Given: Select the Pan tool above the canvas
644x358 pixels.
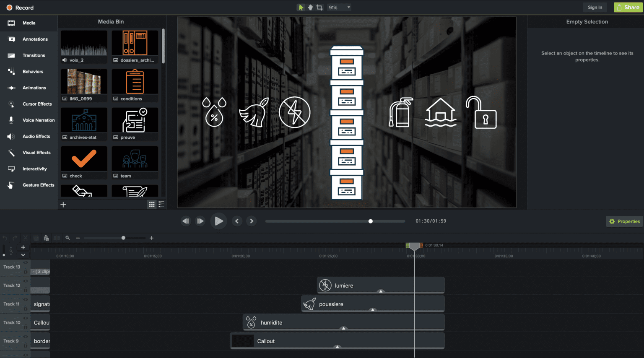Looking at the screenshot, I should 309,7.
